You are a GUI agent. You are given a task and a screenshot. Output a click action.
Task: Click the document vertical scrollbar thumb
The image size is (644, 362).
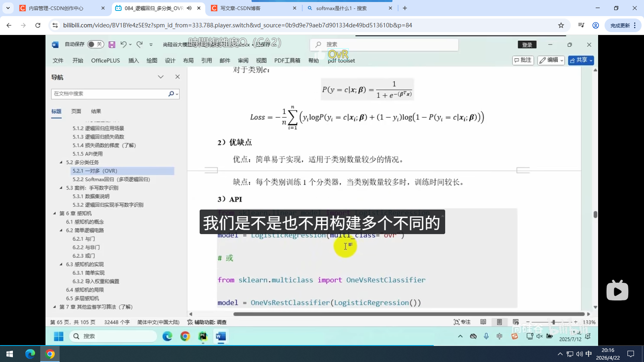pos(595,214)
